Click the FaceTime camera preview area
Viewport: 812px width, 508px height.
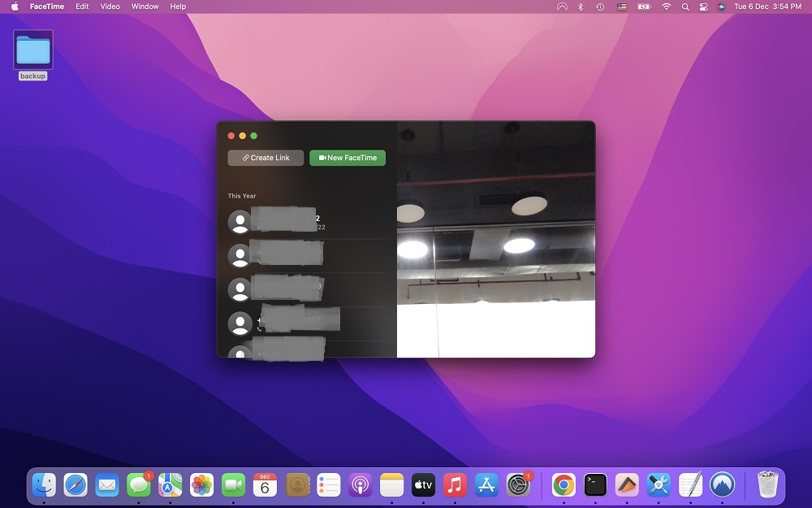click(x=496, y=240)
